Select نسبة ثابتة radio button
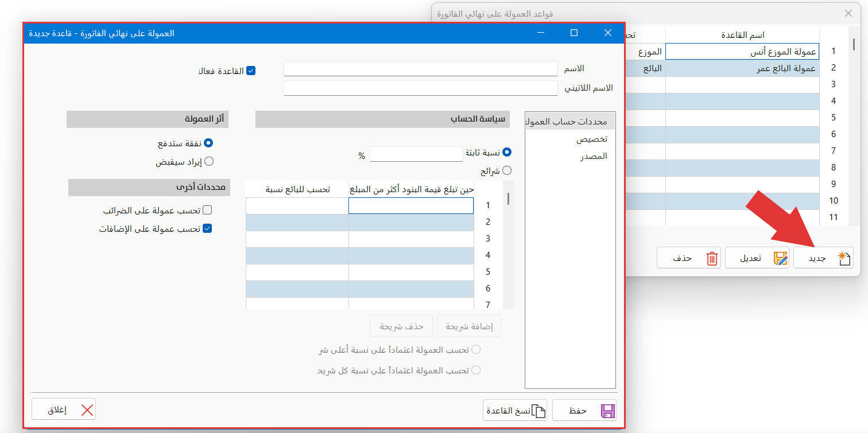This screenshot has height=433, width=868. pos(507,153)
